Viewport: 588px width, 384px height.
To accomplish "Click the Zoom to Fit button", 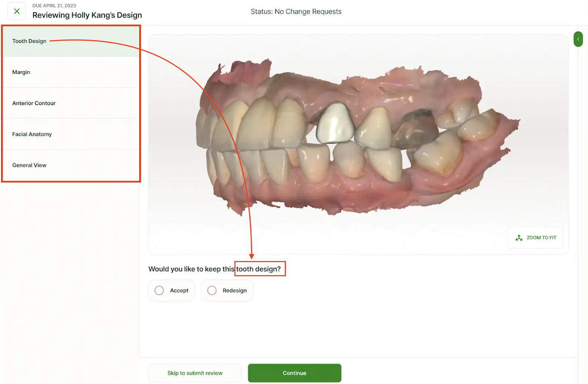I will [536, 238].
